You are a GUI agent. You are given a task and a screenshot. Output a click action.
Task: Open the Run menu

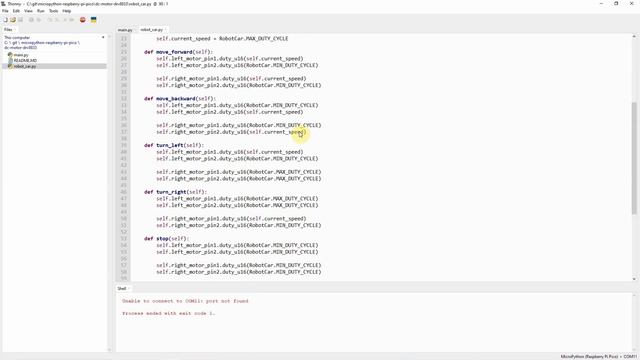[x=40, y=11]
